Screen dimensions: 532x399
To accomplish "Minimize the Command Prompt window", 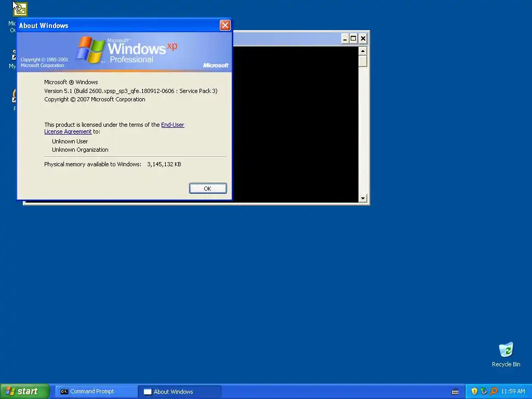I will point(345,38).
